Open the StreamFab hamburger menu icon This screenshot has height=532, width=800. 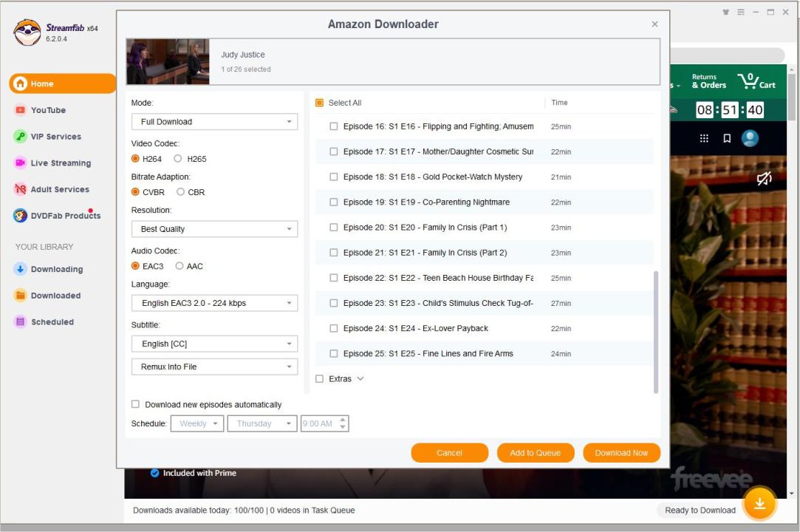click(741, 13)
